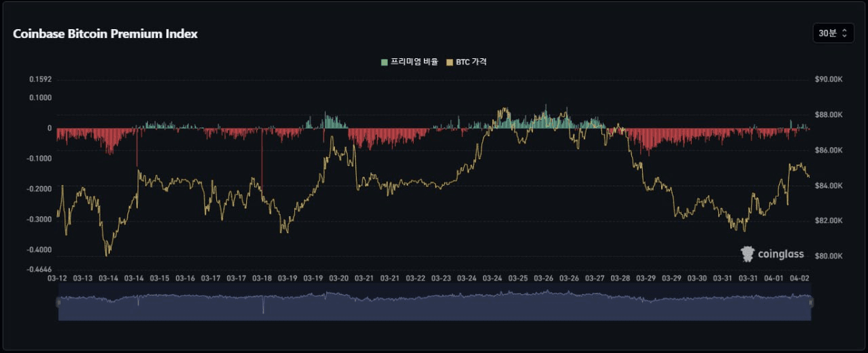
Task: Click the 03-25 date axis label
Action: coord(518,278)
